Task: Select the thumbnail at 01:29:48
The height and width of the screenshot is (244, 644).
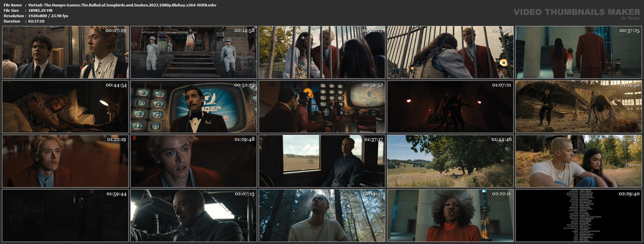Action: [x=194, y=161]
